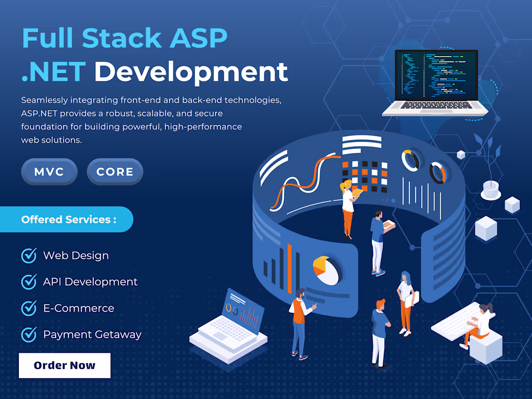Select the MVC pill button
Image resolution: width=532 pixels, height=399 pixels.
point(49,171)
